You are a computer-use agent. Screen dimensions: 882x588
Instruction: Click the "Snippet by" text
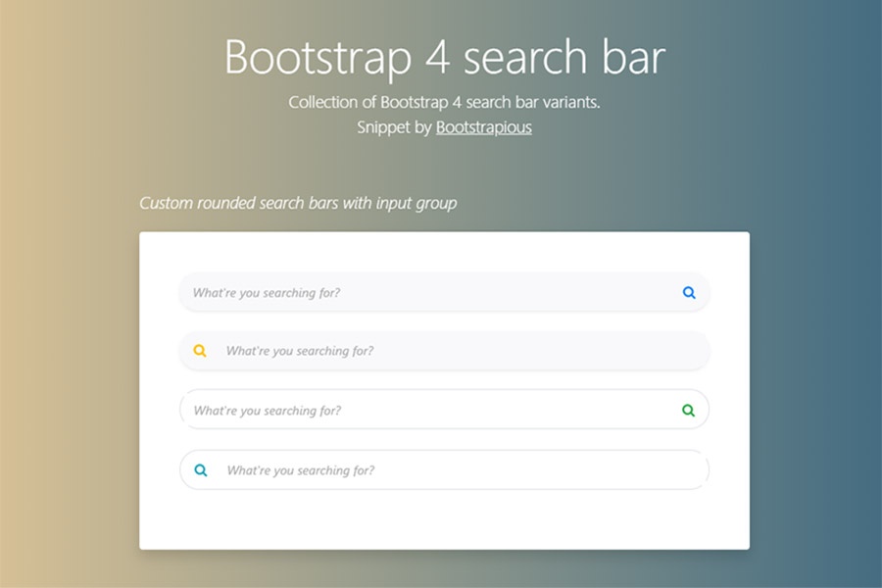pyautogui.click(x=394, y=127)
